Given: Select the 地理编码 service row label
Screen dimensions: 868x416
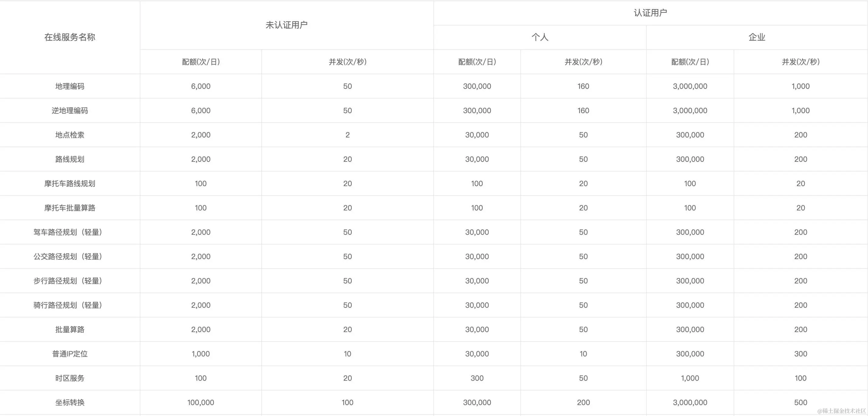Looking at the screenshot, I should [69, 86].
